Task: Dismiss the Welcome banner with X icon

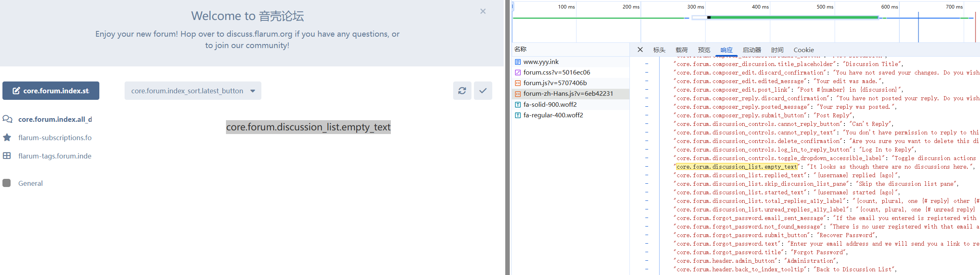Action: [483, 11]
